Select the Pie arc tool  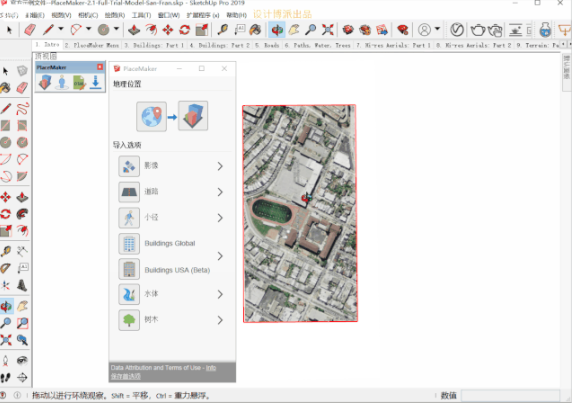point(22,176)
